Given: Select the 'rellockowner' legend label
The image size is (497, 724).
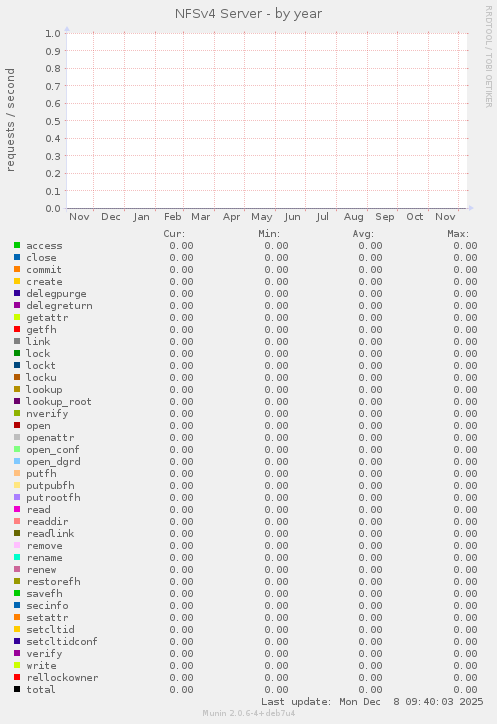Looking at the screenshot, I should tap(62, 678).
